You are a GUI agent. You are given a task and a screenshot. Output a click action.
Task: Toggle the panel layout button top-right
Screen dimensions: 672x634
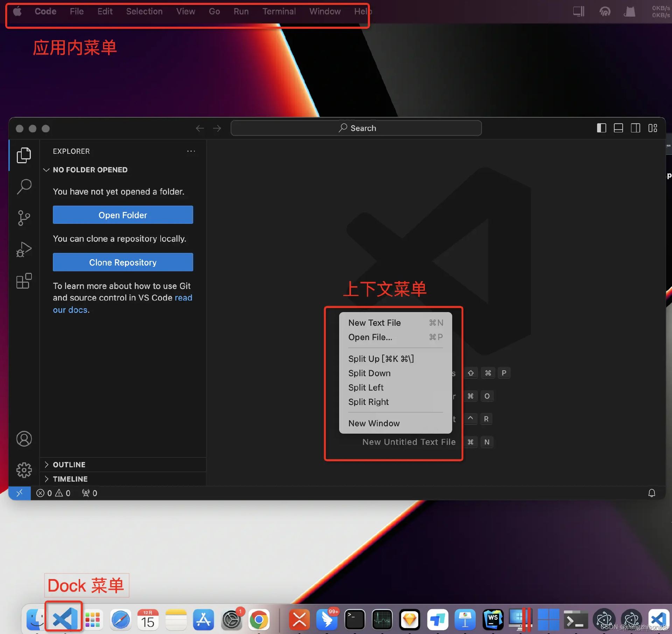[618, 128]
